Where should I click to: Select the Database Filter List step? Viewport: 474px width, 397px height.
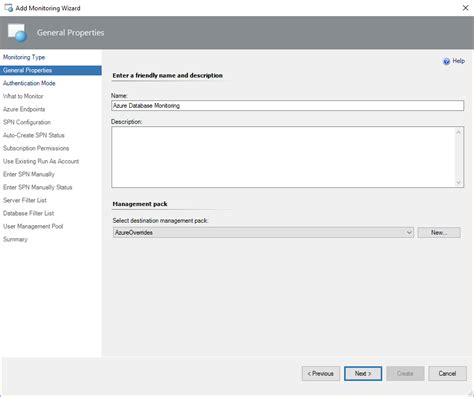[29, 213]
